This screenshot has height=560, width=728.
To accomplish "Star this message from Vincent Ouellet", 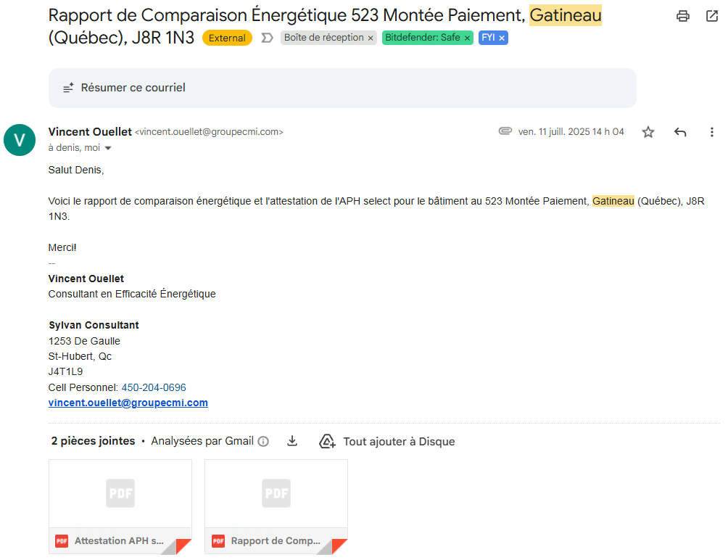I will [x=648, y=132].
